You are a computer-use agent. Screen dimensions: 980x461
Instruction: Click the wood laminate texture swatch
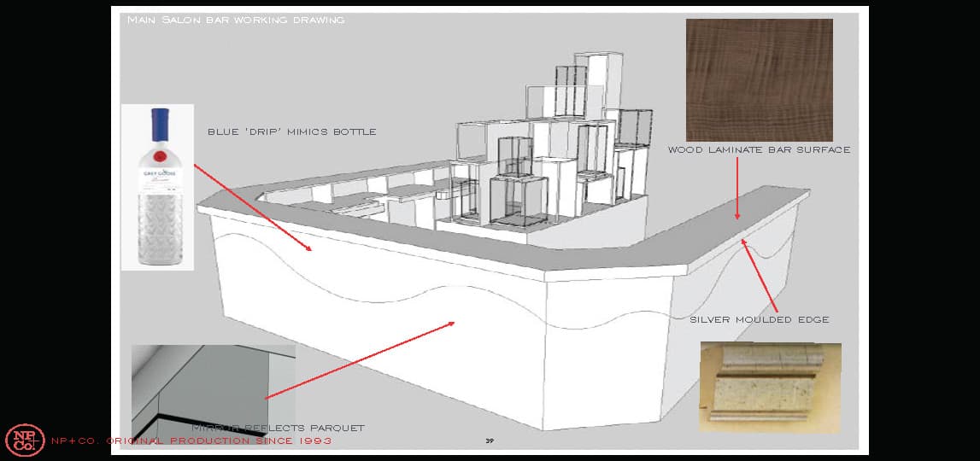pyautogui.click(x=759, y=79)
